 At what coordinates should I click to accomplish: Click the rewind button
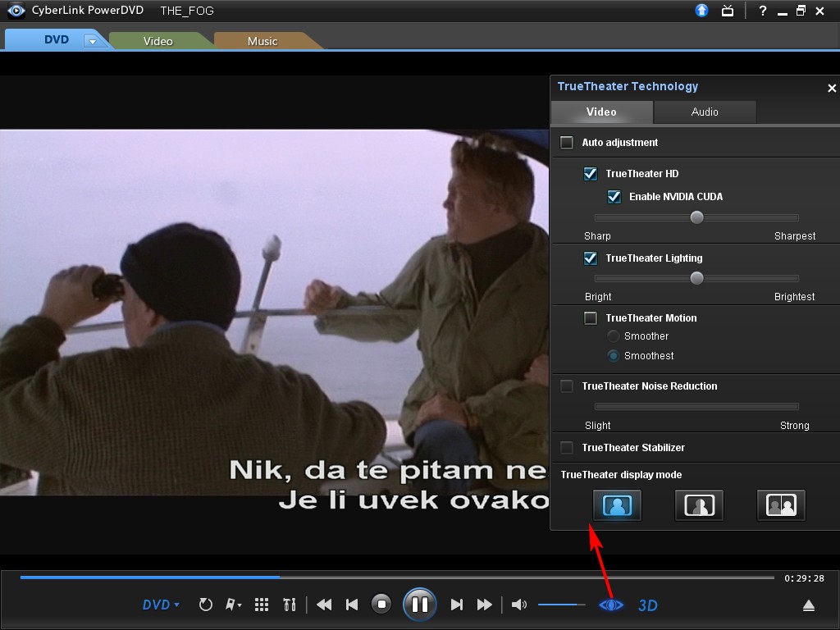coord(324,605)
